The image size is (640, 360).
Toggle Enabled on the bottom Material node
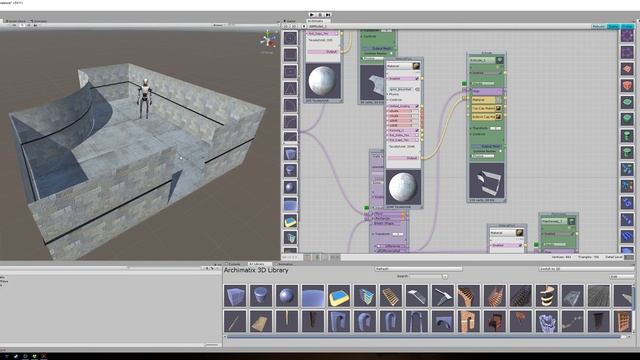coord(520,245)
